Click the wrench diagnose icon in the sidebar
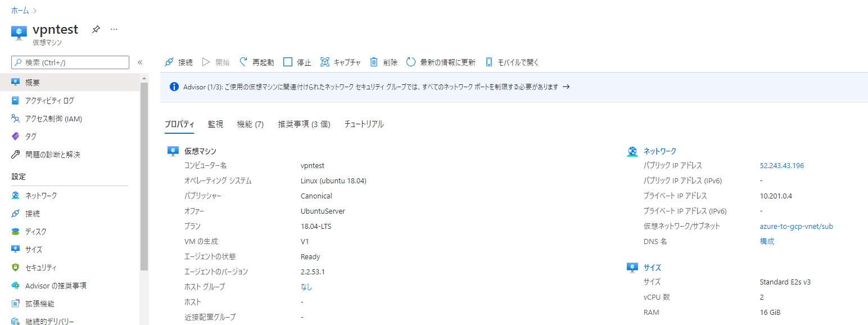This screenshot has width=868, height=325. pos(16,155)
